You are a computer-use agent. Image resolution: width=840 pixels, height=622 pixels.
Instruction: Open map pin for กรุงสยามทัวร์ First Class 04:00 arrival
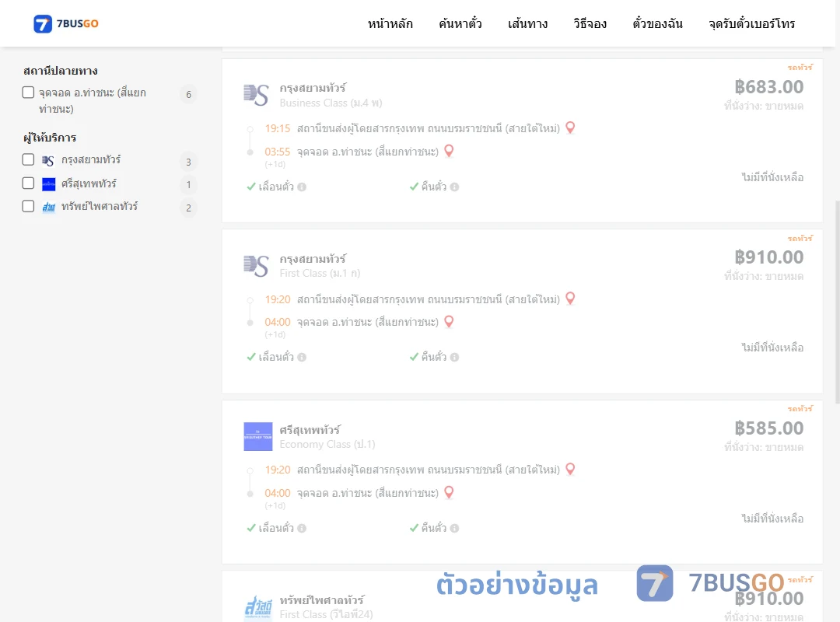pyautogui.click(x=449, y=321)
